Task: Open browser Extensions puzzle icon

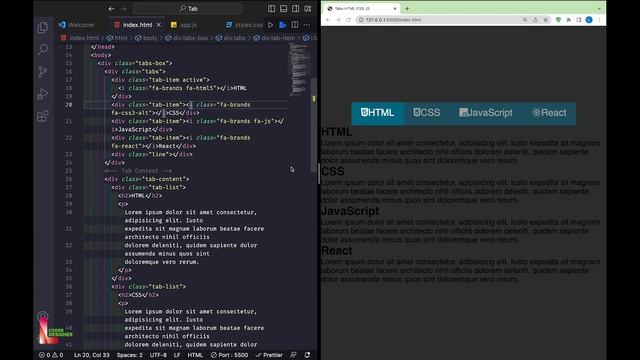Action: point(569,20)
